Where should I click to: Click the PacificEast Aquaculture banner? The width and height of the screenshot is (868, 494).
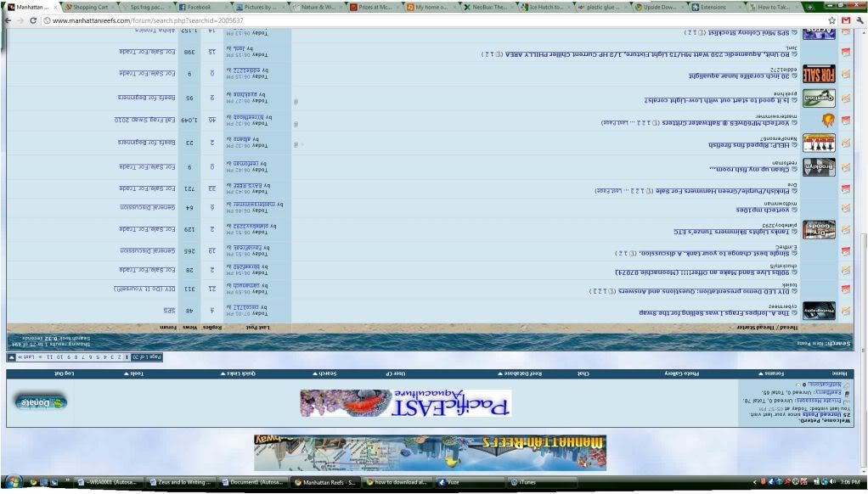pyautogui.click(x=405, y=402)
